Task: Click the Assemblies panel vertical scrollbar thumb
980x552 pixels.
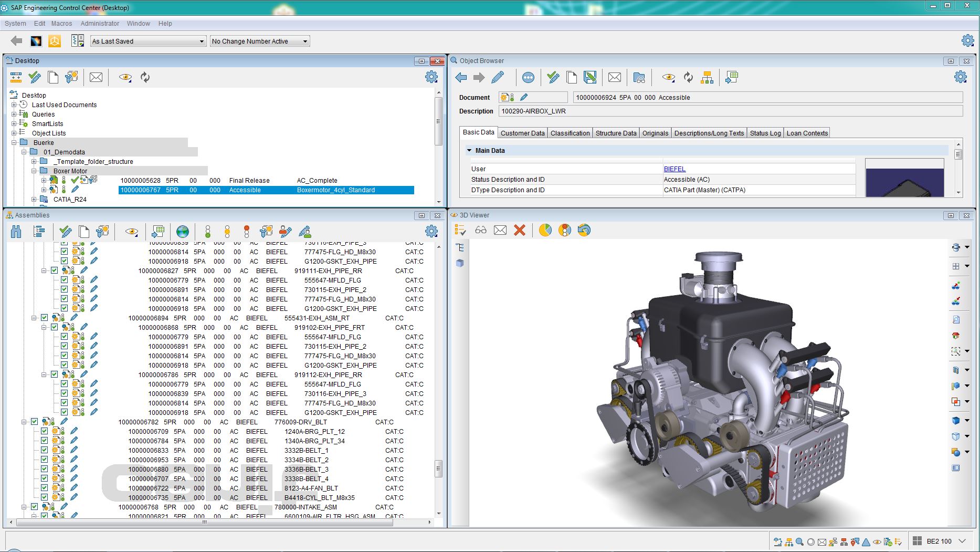Action: coord(439,468)
